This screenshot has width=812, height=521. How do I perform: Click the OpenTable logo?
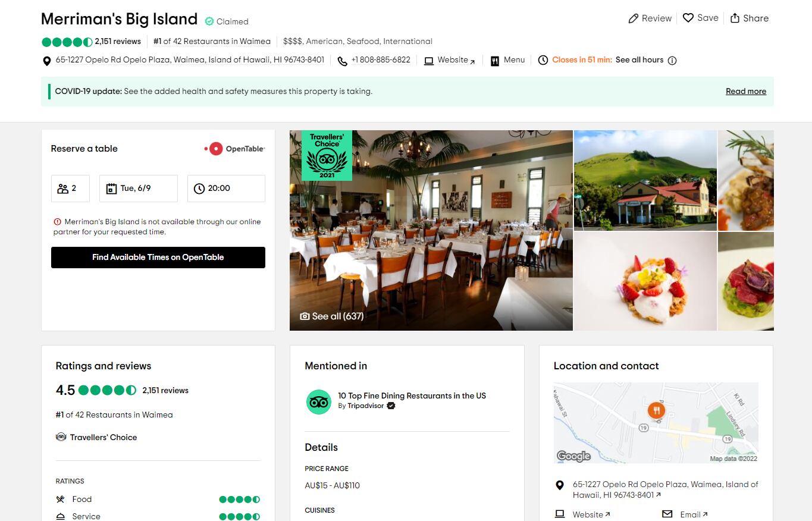234,149
